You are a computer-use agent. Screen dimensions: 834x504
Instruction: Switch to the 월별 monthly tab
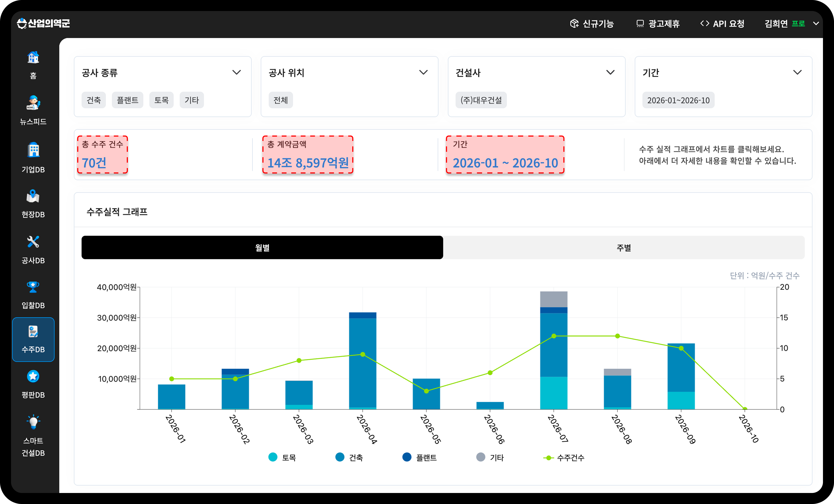[262, 248]
